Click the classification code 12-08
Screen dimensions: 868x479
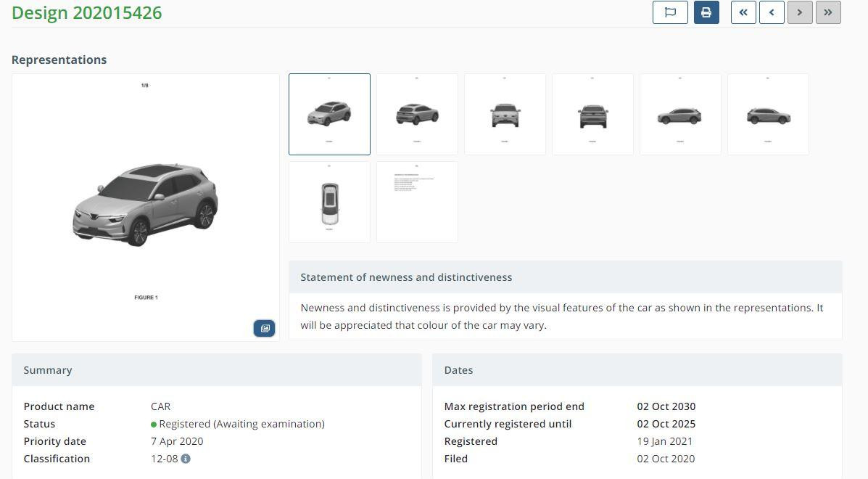pos(164,459)
